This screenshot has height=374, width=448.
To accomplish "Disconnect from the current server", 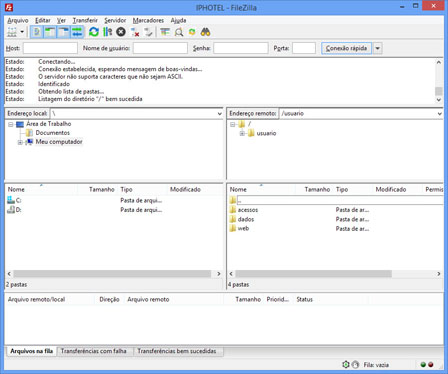I will [x=135, y=32].
